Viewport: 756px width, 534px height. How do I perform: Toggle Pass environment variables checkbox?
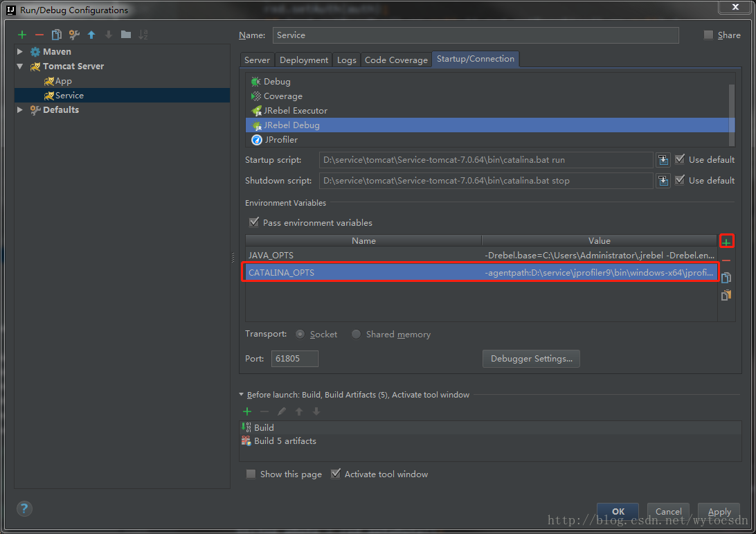254,222
